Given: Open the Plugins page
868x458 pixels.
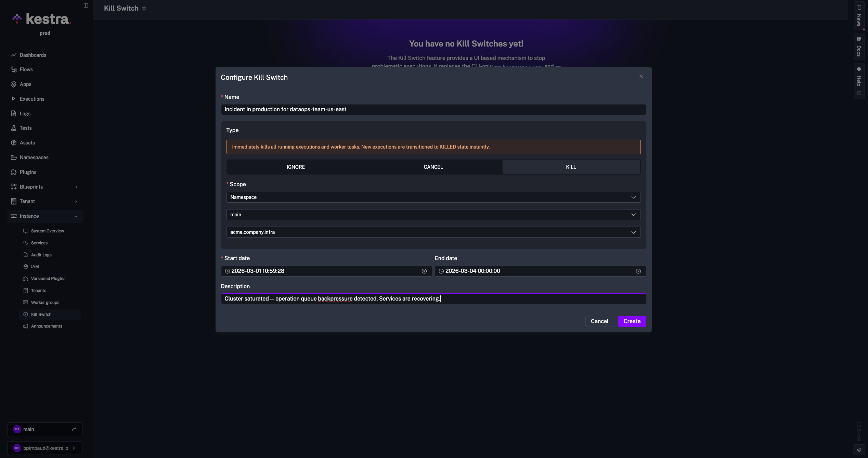Looking at the screenshot, I should click(27, 172).
